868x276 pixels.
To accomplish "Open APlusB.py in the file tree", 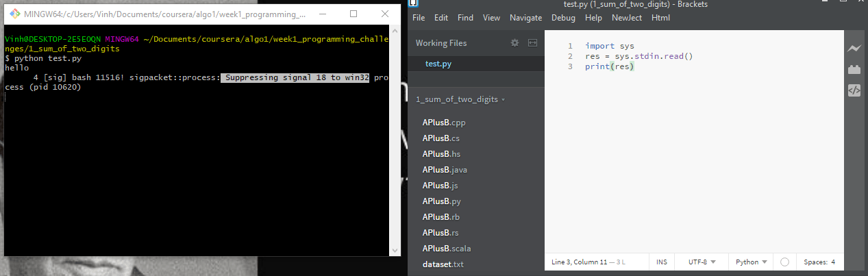I will pyautogui.click(x=441, y=201).
